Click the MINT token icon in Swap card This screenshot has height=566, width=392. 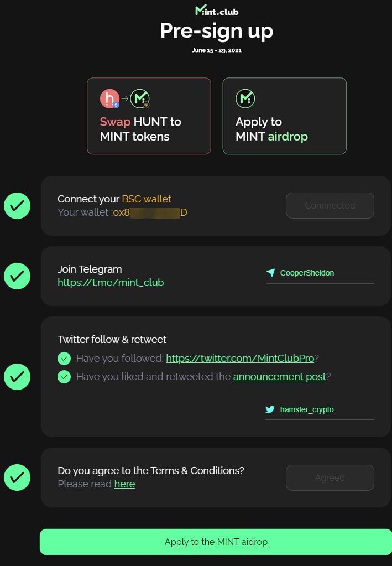pos(139,99)
